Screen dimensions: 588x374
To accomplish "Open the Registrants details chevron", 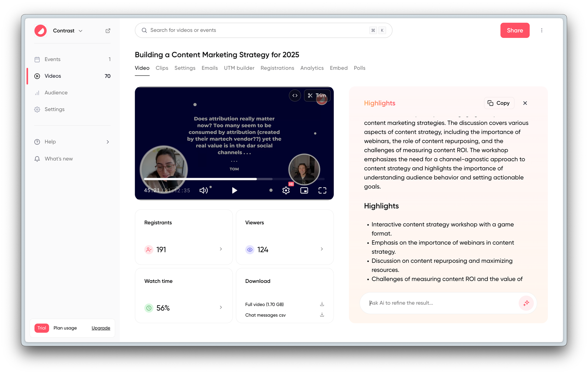I will [x=221, y=249].
